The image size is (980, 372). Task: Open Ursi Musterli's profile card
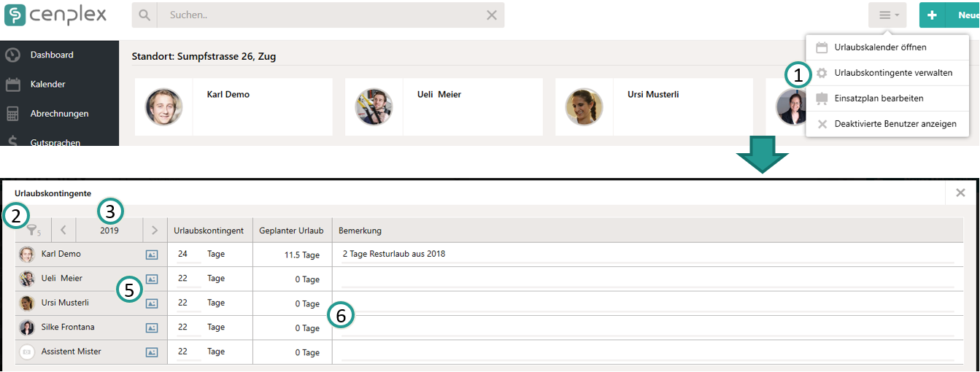[654, 107]
